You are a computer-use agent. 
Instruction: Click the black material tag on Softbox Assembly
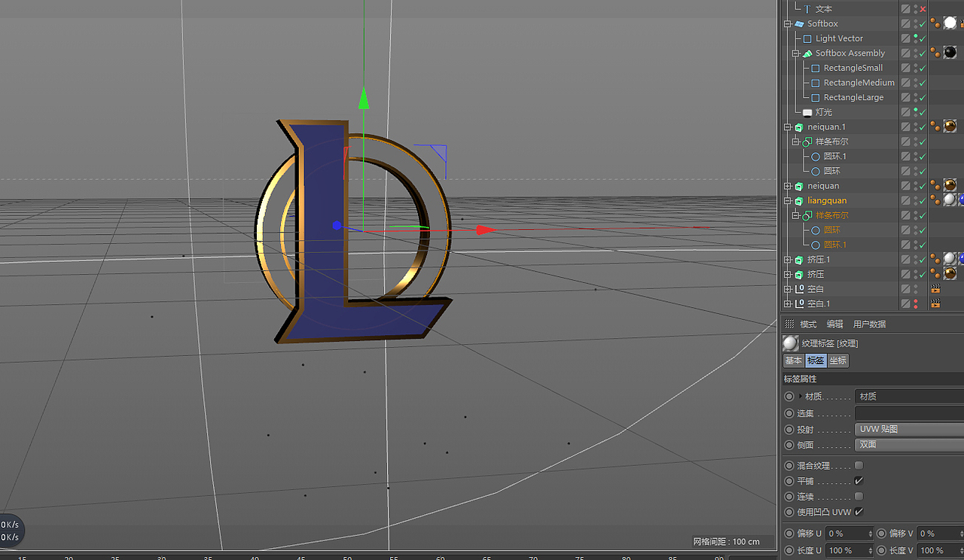click(950, 53)
